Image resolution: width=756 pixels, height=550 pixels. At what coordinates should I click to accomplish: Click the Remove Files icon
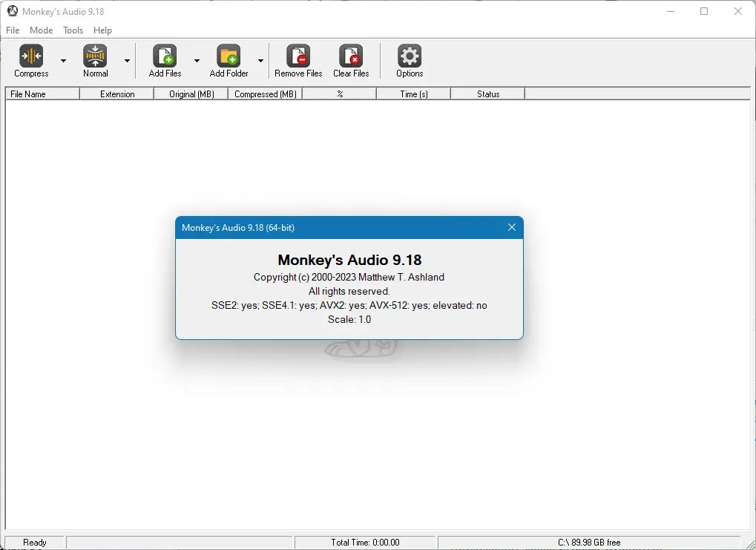pos(298,56)
